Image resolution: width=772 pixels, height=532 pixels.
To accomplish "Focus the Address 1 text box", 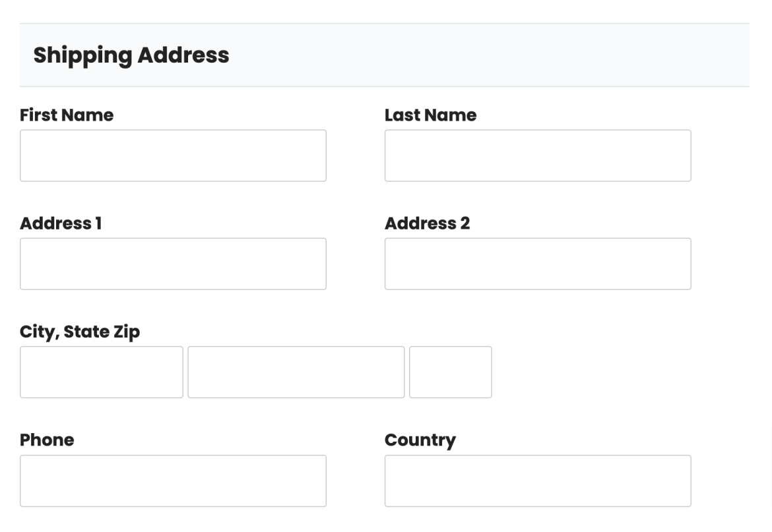I will click(172, 263).
